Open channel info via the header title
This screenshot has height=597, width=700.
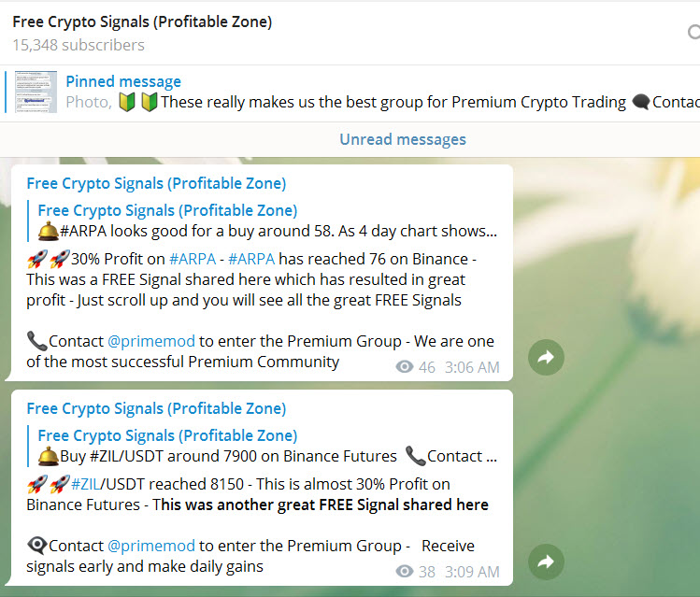[x=142, y=21]
